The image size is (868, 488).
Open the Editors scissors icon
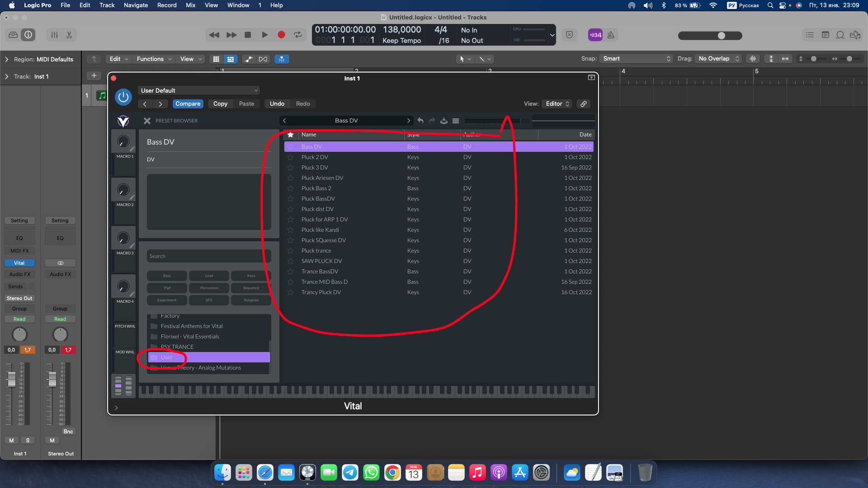tap(69, 35)
